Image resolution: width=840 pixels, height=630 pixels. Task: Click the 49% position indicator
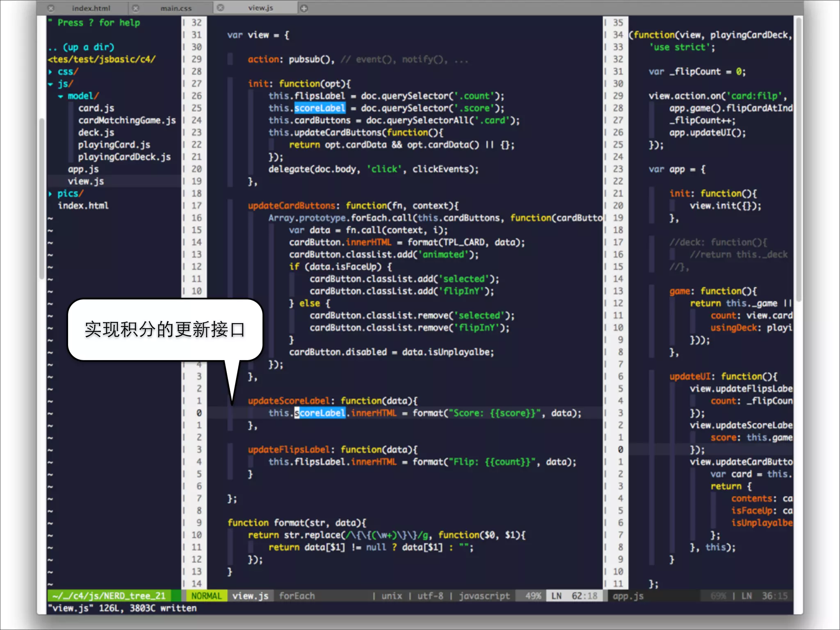point(533,596)
